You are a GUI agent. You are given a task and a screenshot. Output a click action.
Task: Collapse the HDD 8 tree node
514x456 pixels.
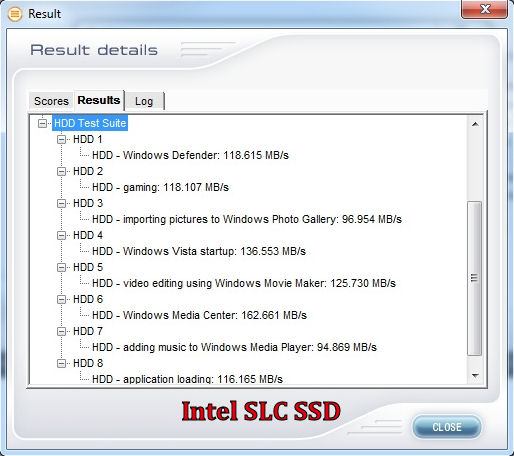(61, 364)
